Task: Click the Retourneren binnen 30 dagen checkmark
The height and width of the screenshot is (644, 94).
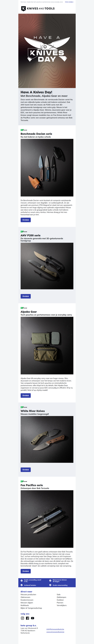Action: tap(50, 581)
